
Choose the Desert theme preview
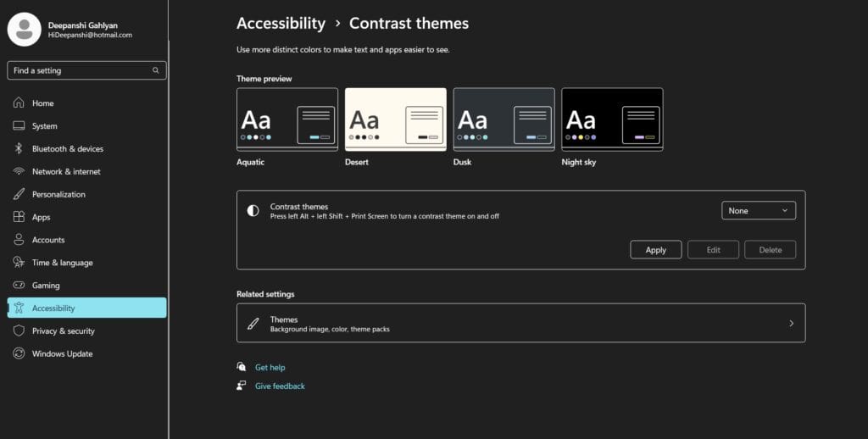pyautogui.click(x=395, y=119)
